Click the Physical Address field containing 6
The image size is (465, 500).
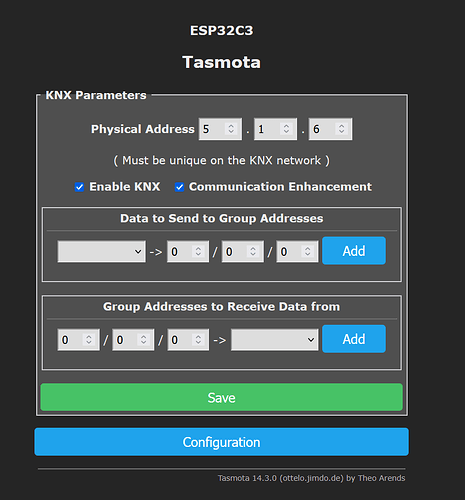[x=330, y=129]
